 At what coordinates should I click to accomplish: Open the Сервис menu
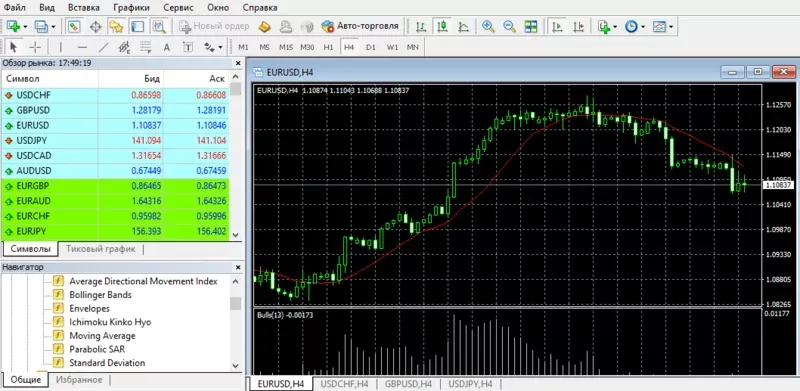pyautogui.click(x=179, y=8)
